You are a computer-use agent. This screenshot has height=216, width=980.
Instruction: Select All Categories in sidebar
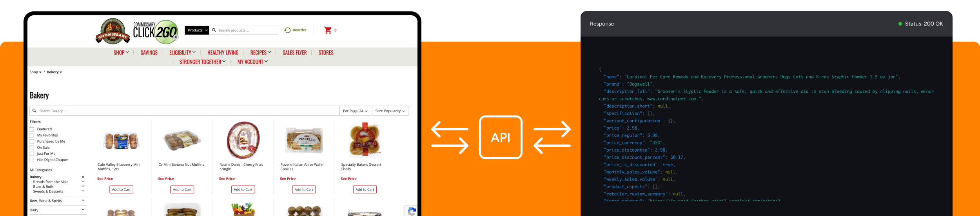[x=41, y=170]
